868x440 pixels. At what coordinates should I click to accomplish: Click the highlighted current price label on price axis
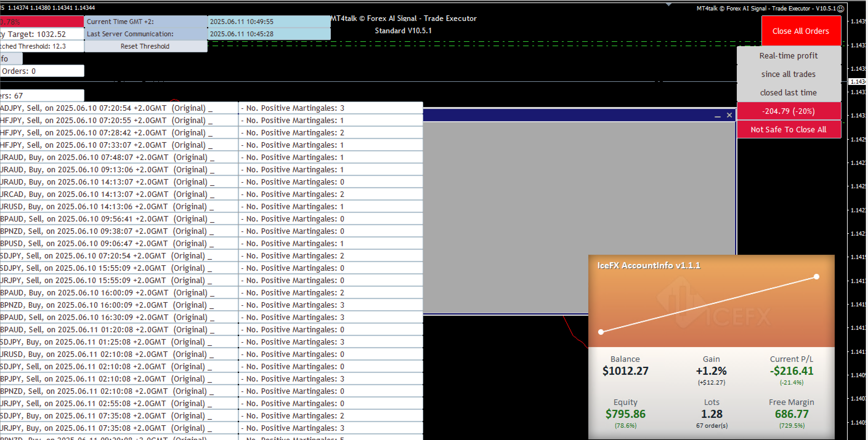pyautogui.click(x=857, y=82)
